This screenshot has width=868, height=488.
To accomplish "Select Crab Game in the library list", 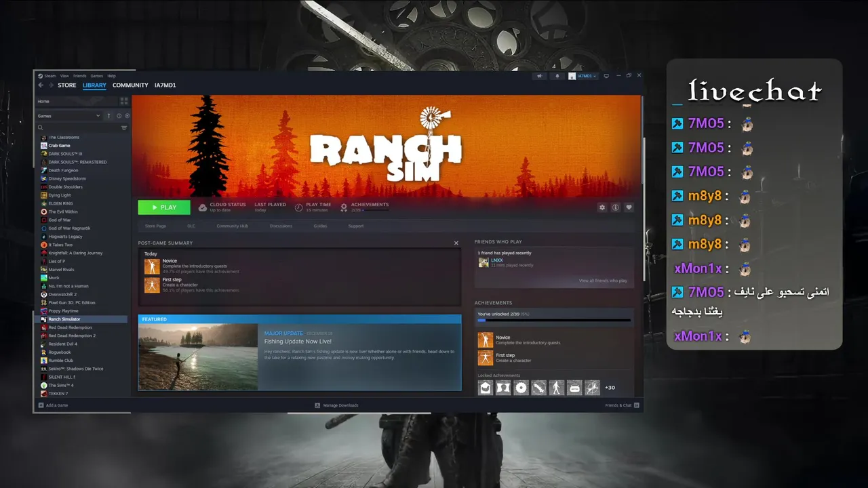I will (x=59, y=146).
